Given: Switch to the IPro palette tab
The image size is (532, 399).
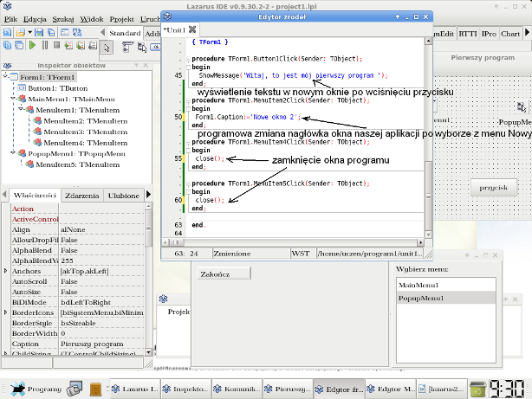Looking at the screenshot, I should 489,34.
